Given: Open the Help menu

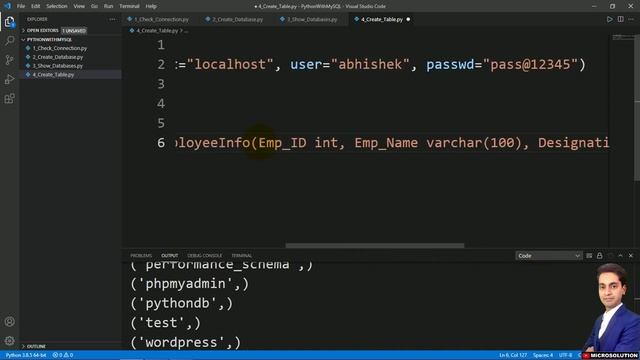Looking at the screenshot, I should point(151,6).
